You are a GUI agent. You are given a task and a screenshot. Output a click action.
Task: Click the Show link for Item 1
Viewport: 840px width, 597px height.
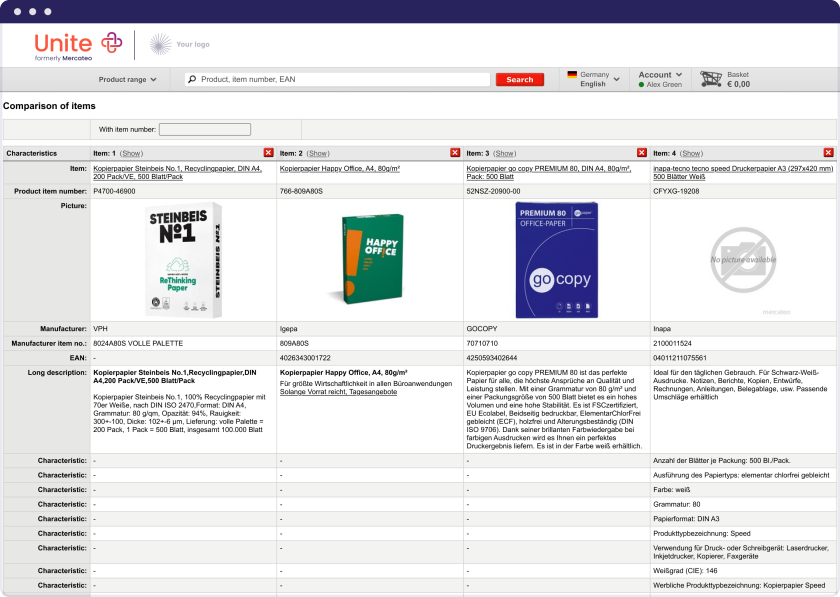[x=131, y=154]
